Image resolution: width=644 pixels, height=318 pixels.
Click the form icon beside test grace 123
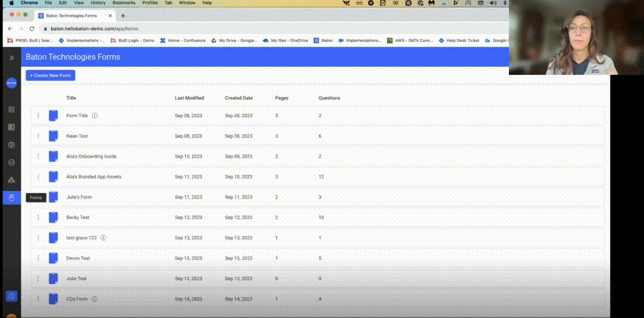[53, 238]
